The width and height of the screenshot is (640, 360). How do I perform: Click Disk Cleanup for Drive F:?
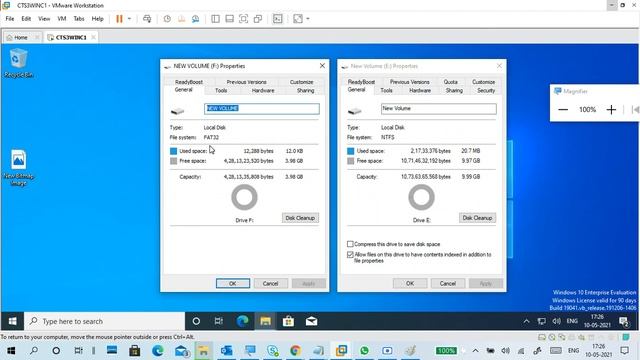click(x=300, y=218)
